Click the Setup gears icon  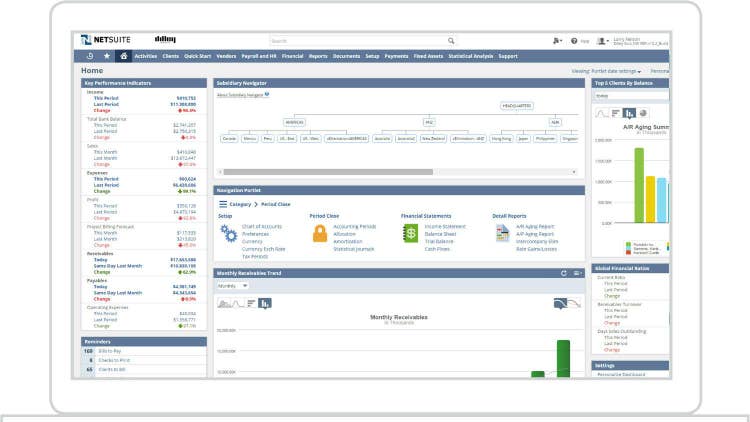tap(228, 233)
